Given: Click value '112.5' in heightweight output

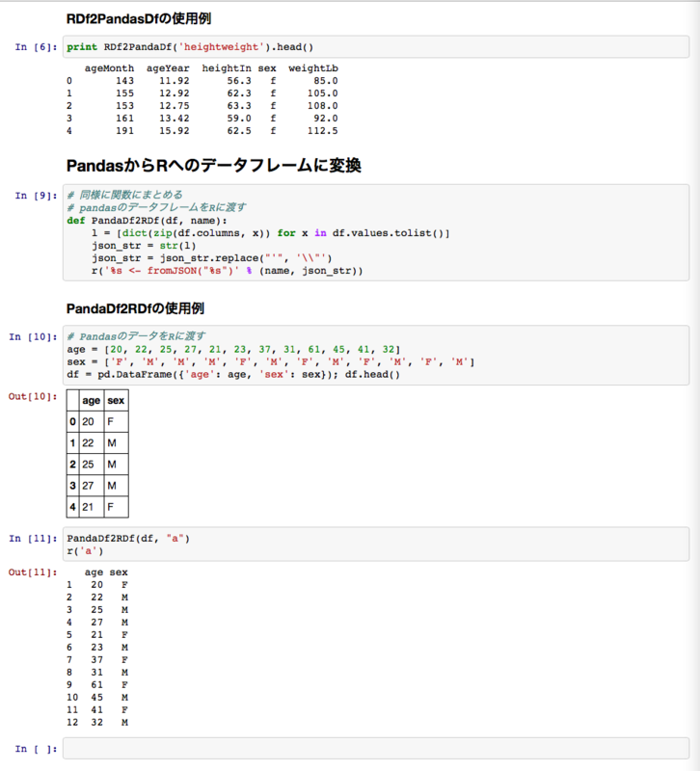Looking at the screenshot, I should pos(323,131).
